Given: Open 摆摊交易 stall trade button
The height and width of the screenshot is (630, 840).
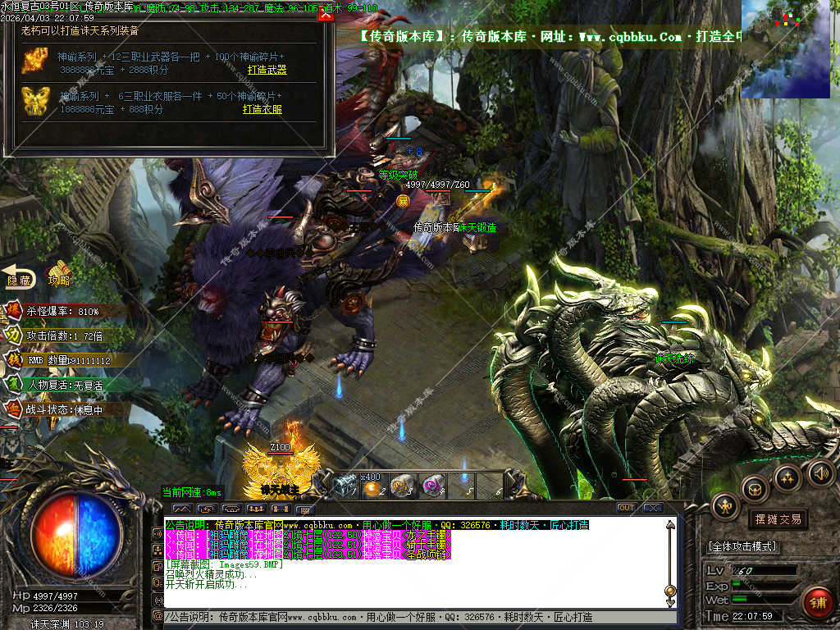Looking at the screenshot, I should tap(777, 518).
